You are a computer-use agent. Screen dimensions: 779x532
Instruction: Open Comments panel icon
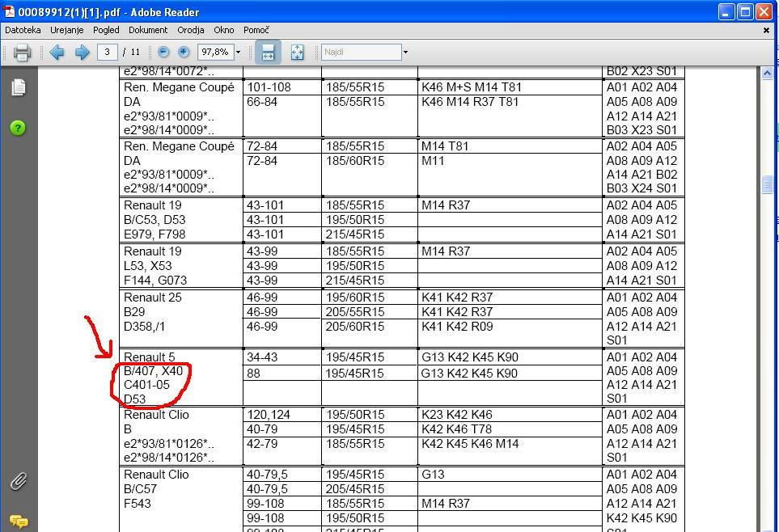(19, 521)
